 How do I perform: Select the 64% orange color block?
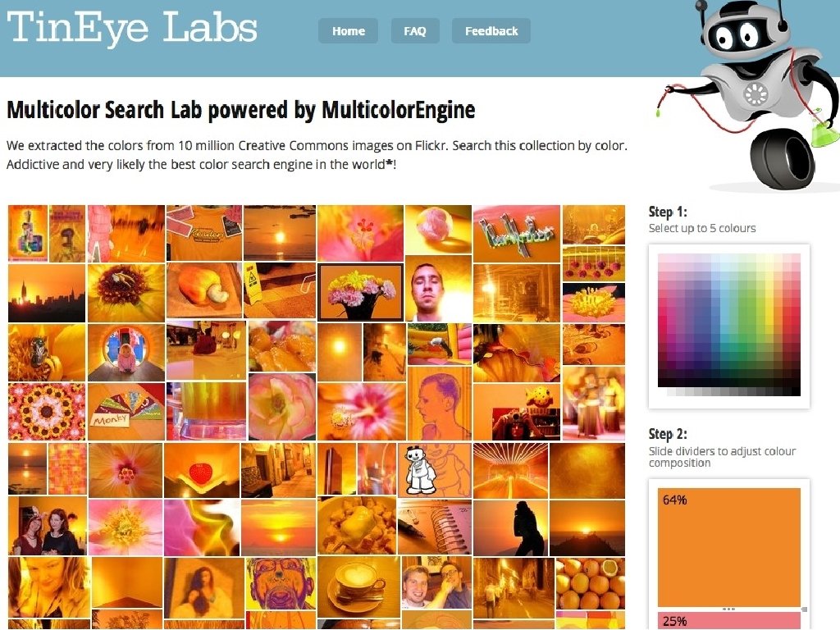point(729,547)
